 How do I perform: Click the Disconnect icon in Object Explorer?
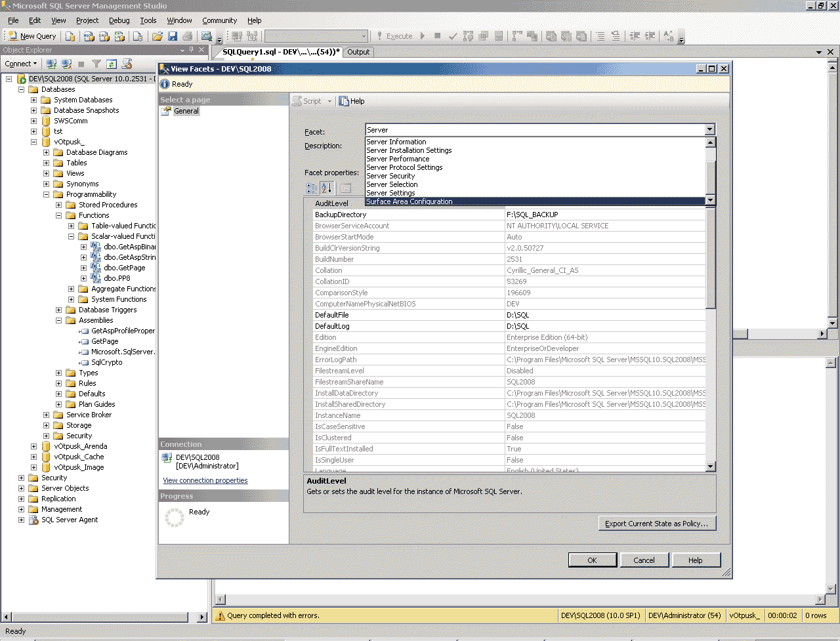[66, 64]
